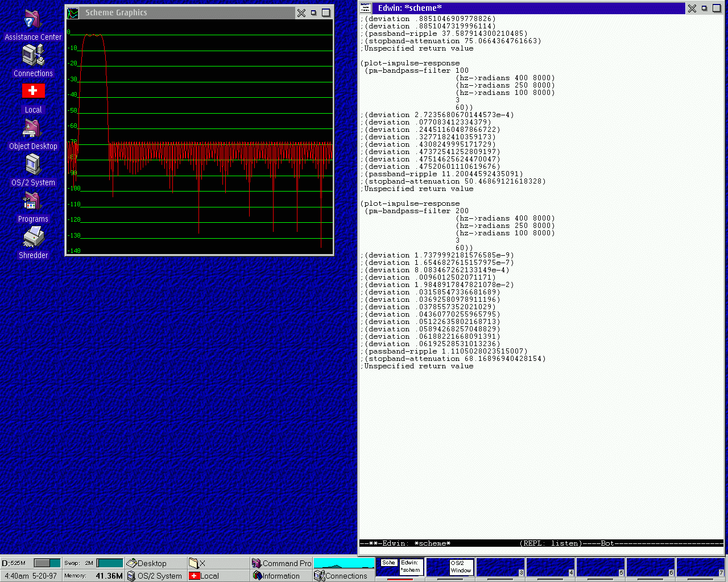Open Desktop item in the taskbar
This screenshot has width=728, height=582.
coord(147,563)
